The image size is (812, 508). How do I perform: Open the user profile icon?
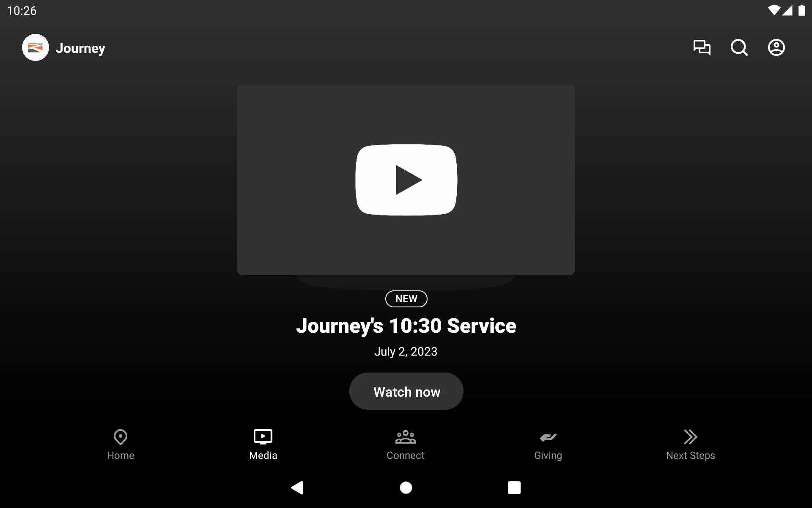776,47
